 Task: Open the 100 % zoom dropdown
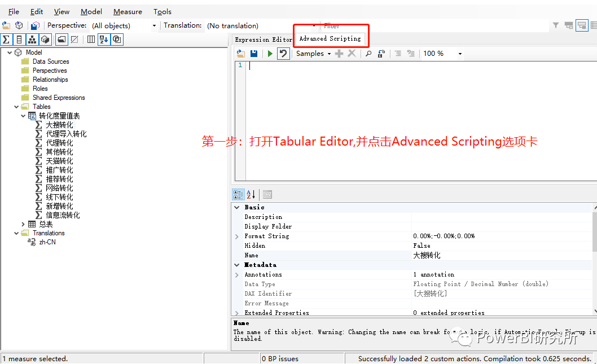[460, 54]
